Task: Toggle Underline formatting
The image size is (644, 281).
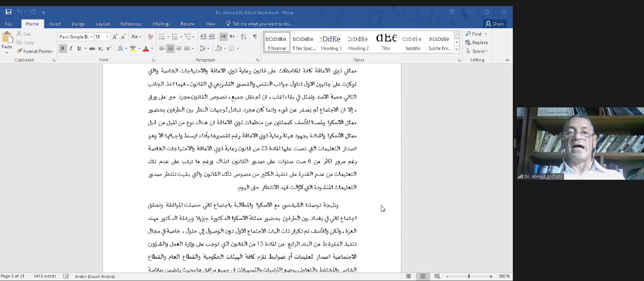Action: pos(79,49)
